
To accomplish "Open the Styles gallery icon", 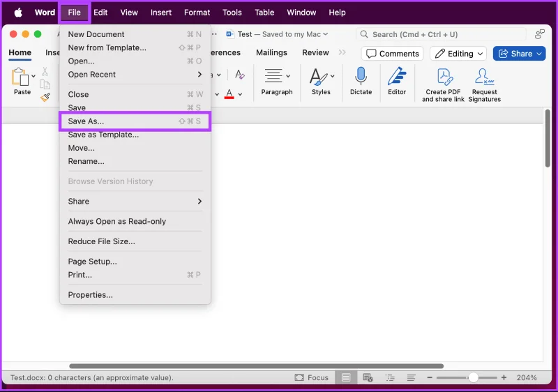I will tap(319, 77).
